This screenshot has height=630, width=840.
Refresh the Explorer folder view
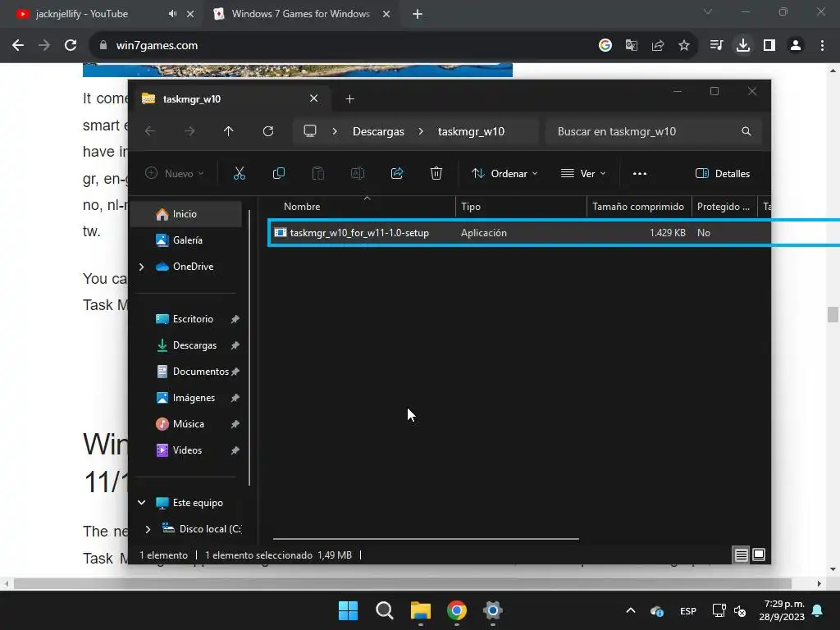(x=268, y=131)
